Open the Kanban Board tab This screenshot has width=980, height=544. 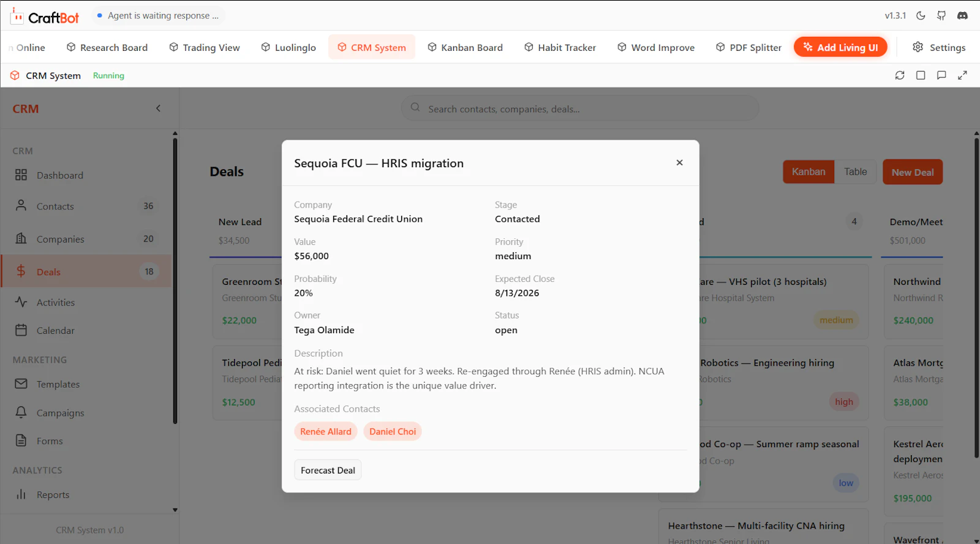[x=465, y=47]
